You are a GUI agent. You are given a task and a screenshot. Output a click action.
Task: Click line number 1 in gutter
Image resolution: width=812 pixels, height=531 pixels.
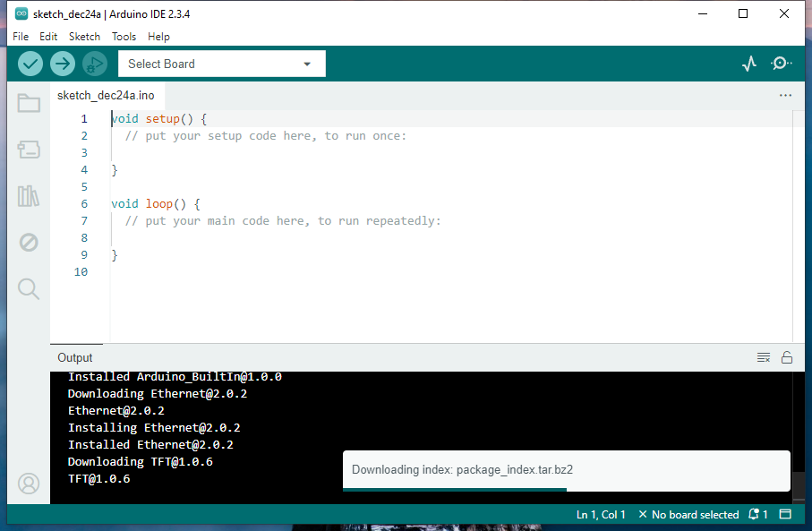click(x=84, y=118)
